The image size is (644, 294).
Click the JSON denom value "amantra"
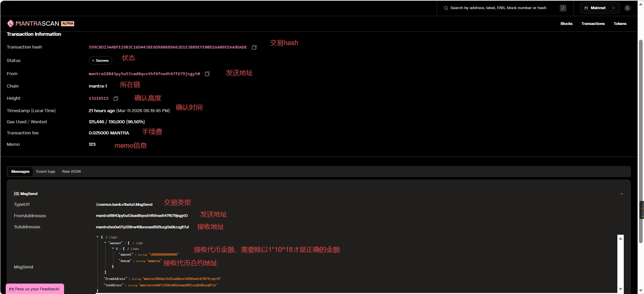click(154, 261)
